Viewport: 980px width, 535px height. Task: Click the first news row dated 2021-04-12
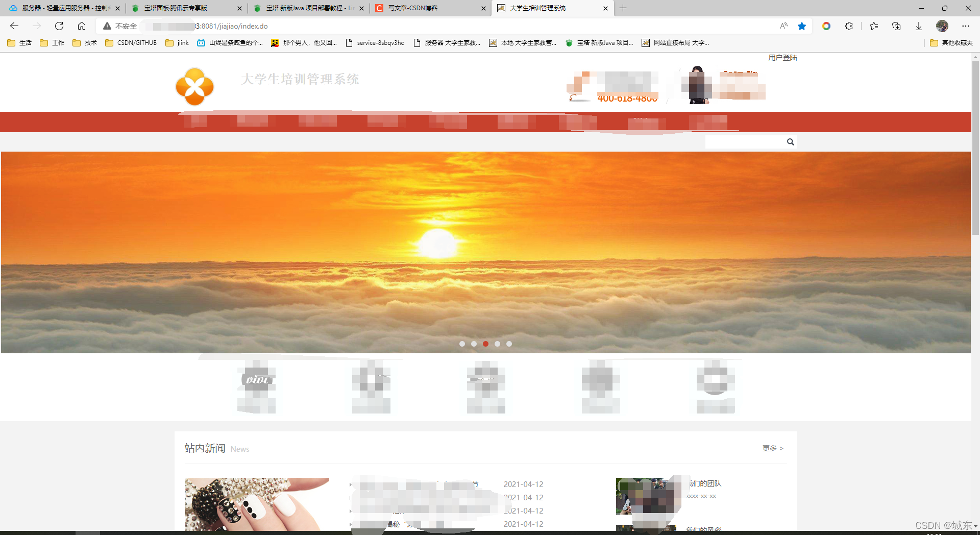(x=446, y=484)
